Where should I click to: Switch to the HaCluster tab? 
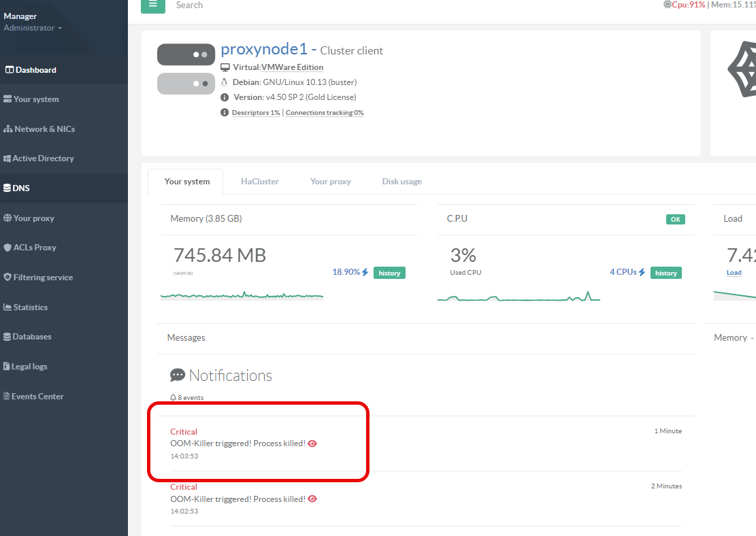[x=260, y=182]
